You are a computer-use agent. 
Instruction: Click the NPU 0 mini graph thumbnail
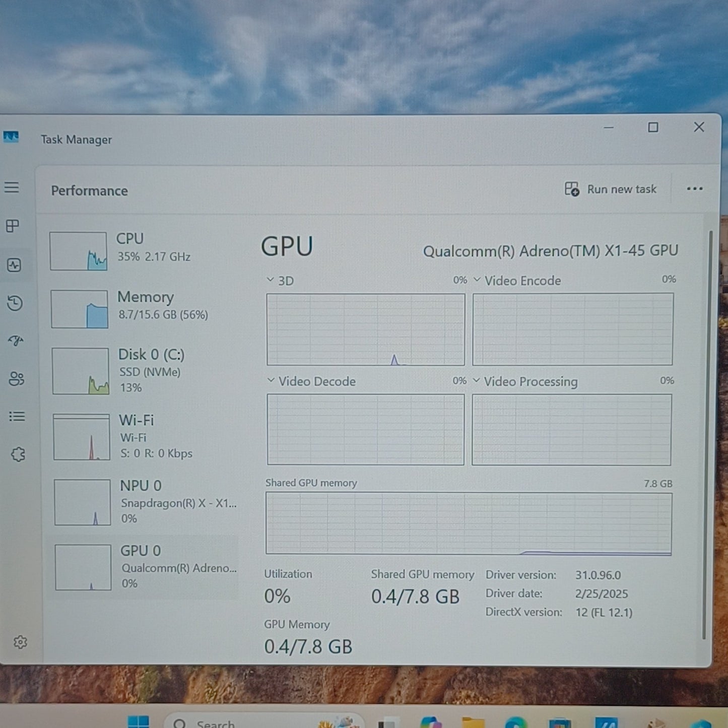pyautogui.click(x=83, y=502)
